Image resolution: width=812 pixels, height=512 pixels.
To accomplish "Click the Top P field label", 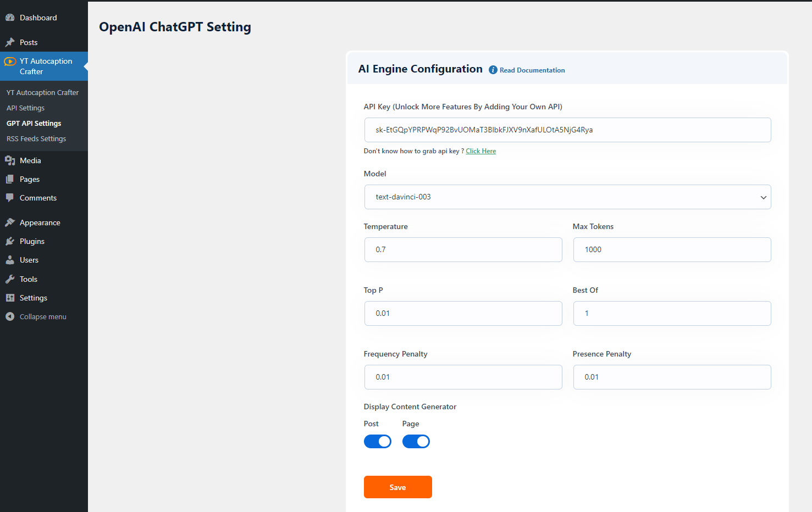I will pyautogui.click(x=373, y=290).
